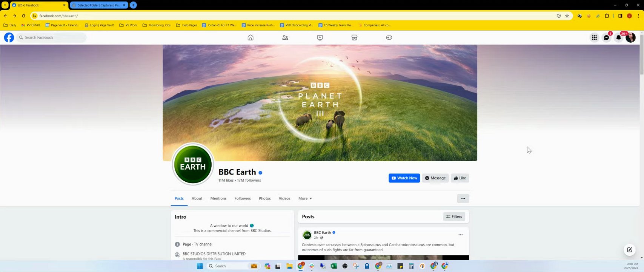Open the Messenger icon

point(606,37)
